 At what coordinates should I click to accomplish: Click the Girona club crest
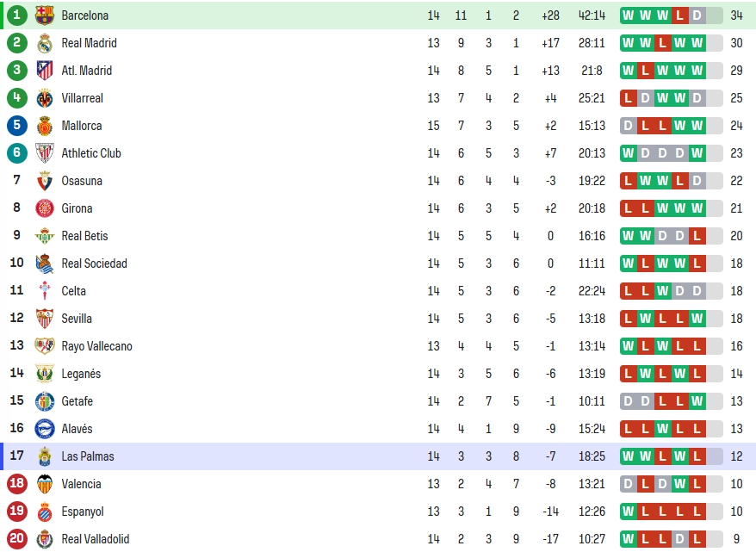[x=45, y=208]
